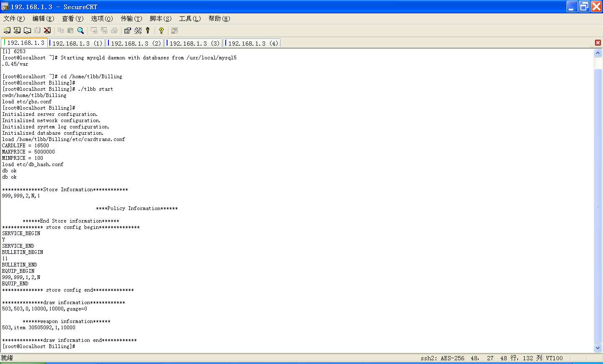This screenshot has height=364, width=603.
Task: Open Global Options tools icon
Action: tap(138, 31)
